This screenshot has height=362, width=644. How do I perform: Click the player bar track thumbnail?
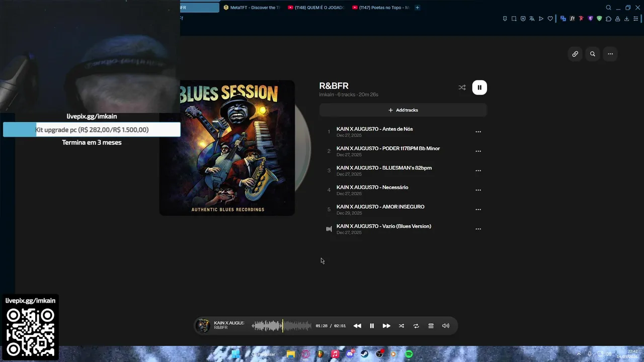(203, 326)
